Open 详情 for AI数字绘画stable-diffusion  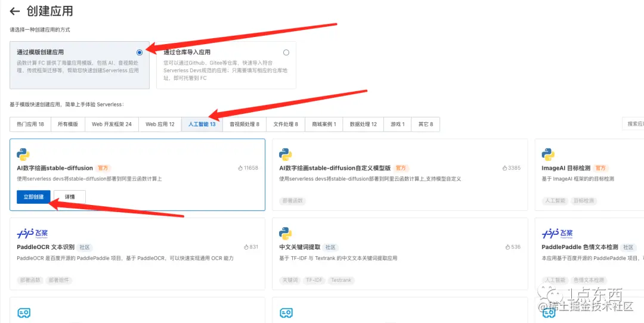point(70,197)
